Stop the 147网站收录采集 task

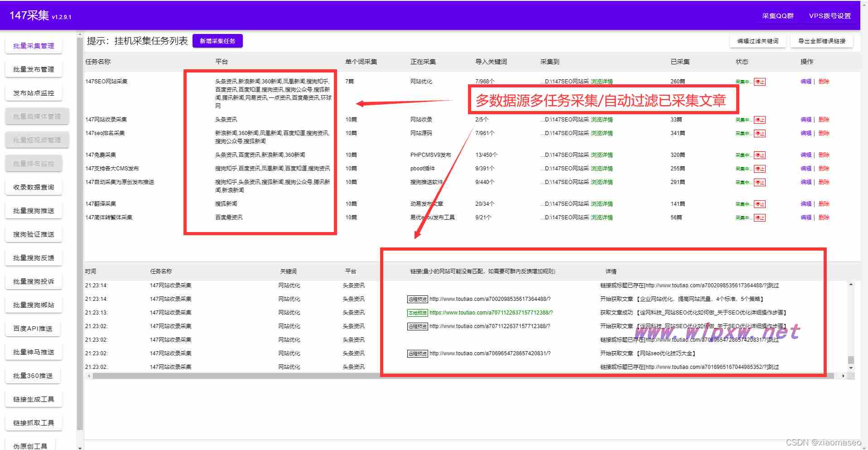tap(760, 120)
